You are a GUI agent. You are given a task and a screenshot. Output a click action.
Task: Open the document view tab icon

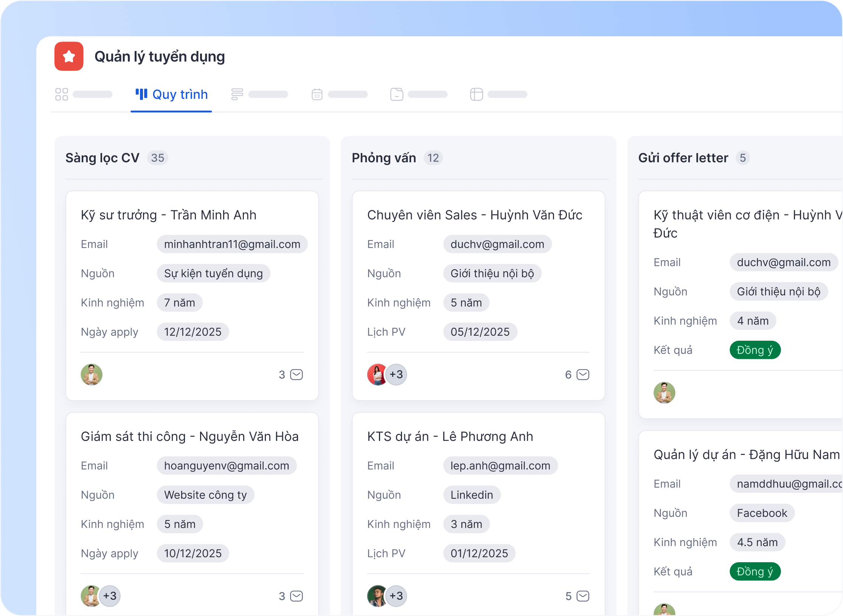[x=397, y=94]
